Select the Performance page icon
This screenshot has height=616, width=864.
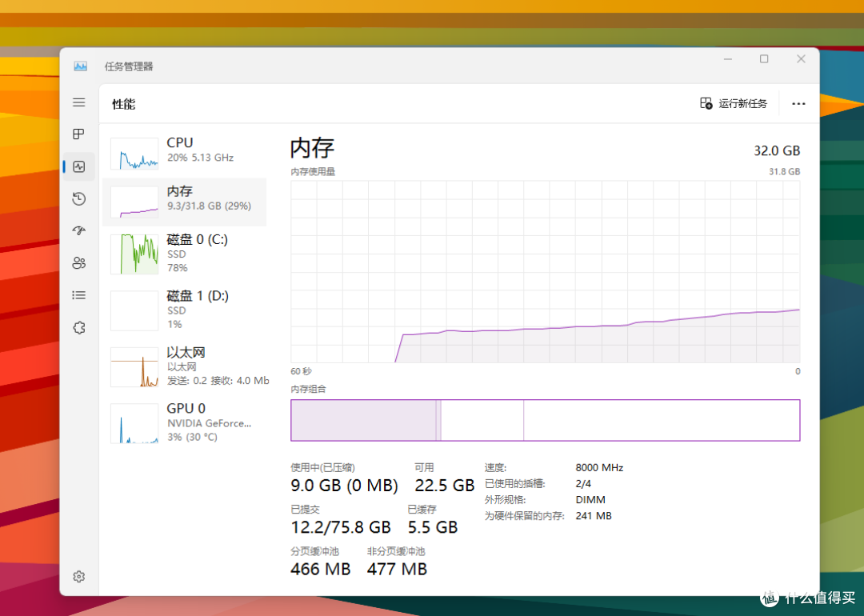tap(78, 166)
